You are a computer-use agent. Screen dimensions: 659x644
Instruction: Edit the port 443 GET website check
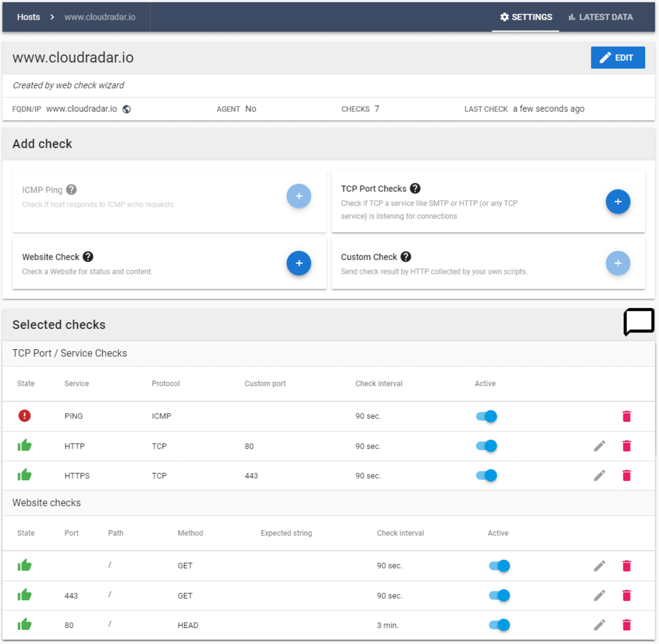pyautogui.click(x=600, y=596)
